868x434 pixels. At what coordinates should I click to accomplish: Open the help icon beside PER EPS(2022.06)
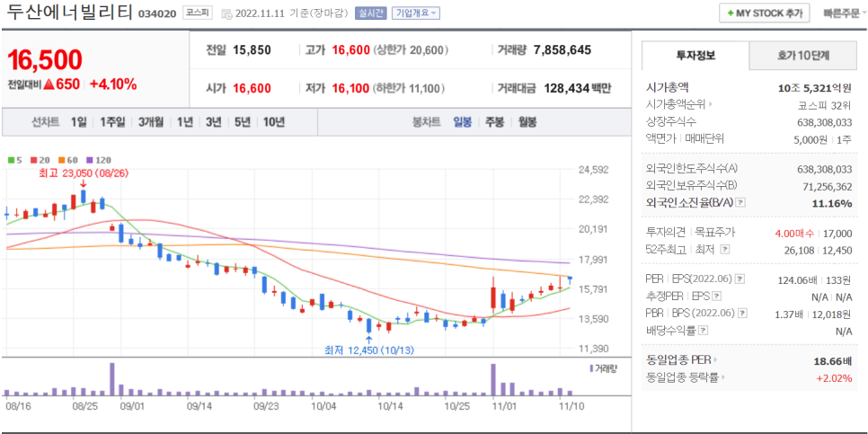740,279
